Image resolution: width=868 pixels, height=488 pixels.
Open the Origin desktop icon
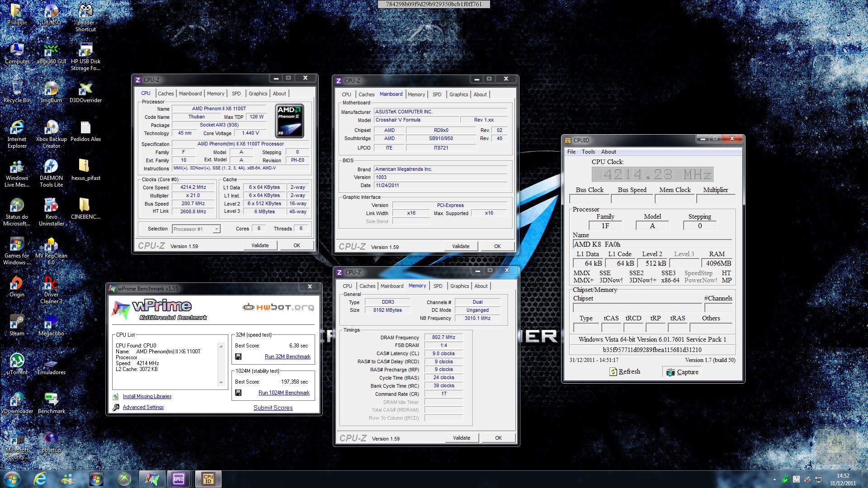click(x=17, y=287)
